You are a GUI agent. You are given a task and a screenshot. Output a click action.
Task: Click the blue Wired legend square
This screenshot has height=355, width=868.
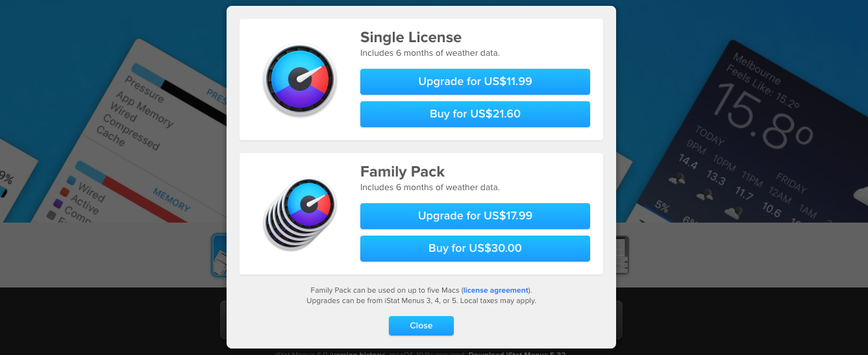(x=72, y=180)
